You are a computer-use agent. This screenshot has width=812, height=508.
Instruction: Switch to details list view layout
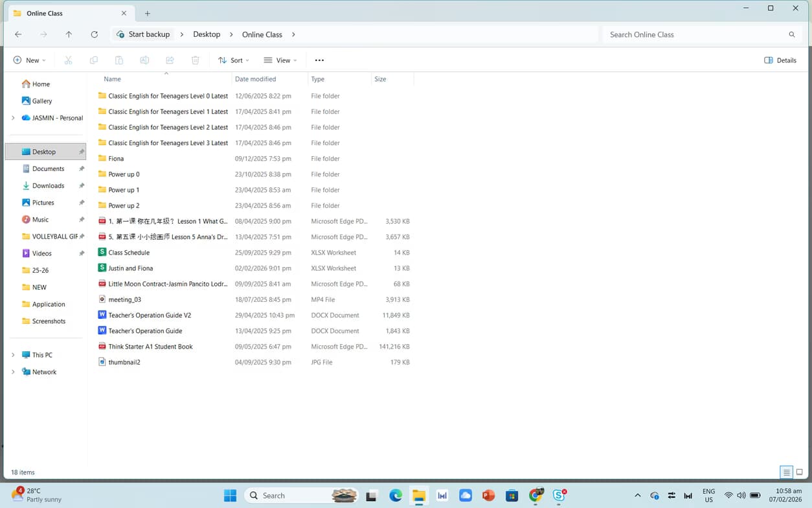786,472
